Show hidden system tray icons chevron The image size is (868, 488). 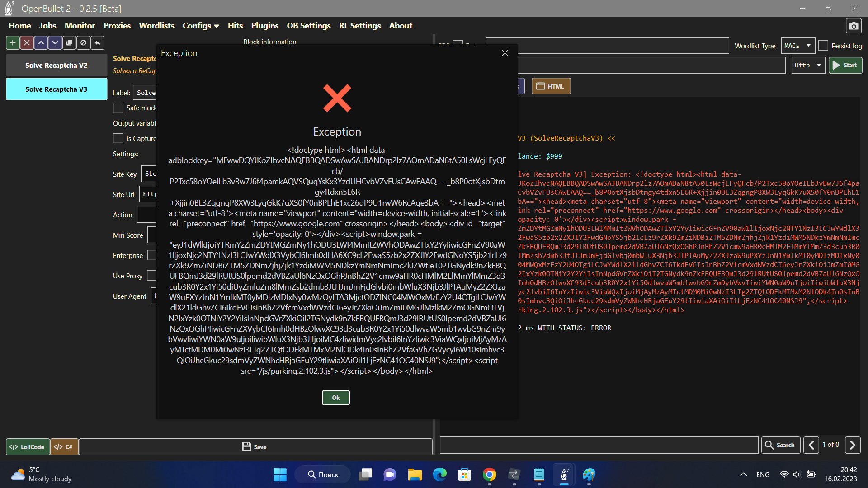[743, 475]
